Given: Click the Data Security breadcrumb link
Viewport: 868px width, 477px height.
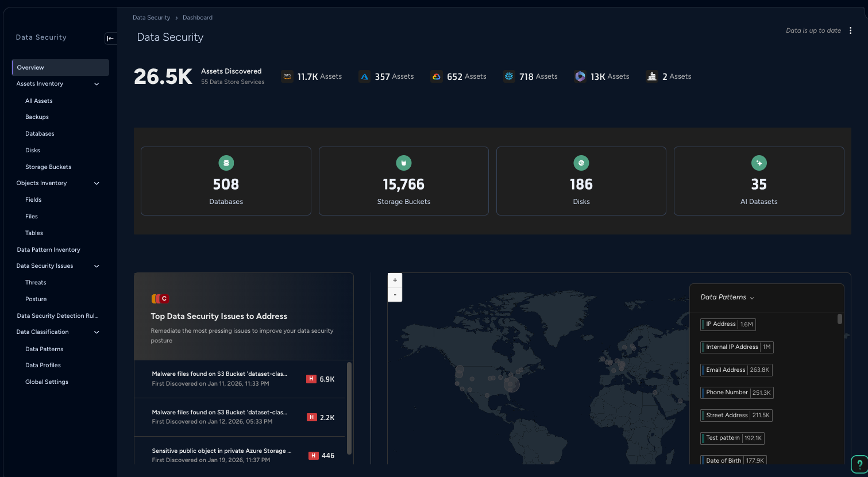Looking at the screenshot, I should (151, 18).
